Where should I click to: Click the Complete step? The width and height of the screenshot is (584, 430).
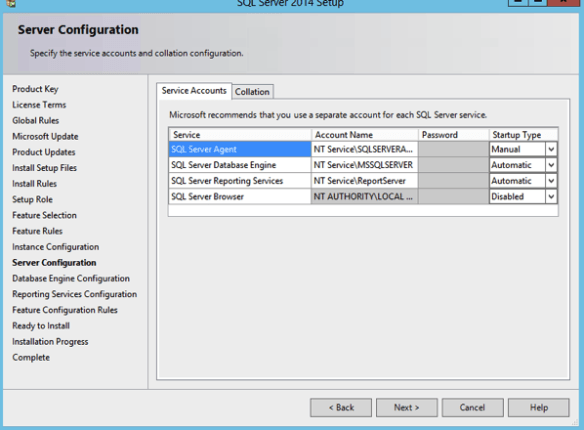click(31, 357)
